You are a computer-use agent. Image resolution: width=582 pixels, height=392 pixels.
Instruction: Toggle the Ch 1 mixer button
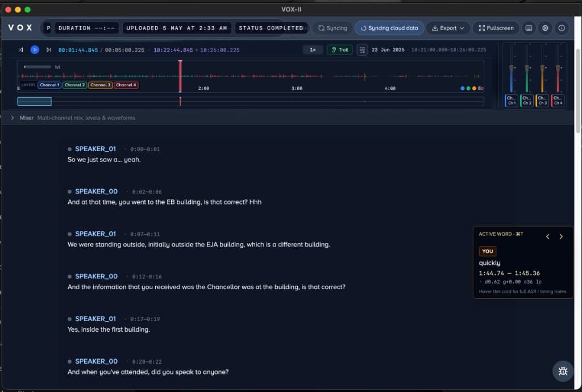pyautogui.click(x=512, y=101)
